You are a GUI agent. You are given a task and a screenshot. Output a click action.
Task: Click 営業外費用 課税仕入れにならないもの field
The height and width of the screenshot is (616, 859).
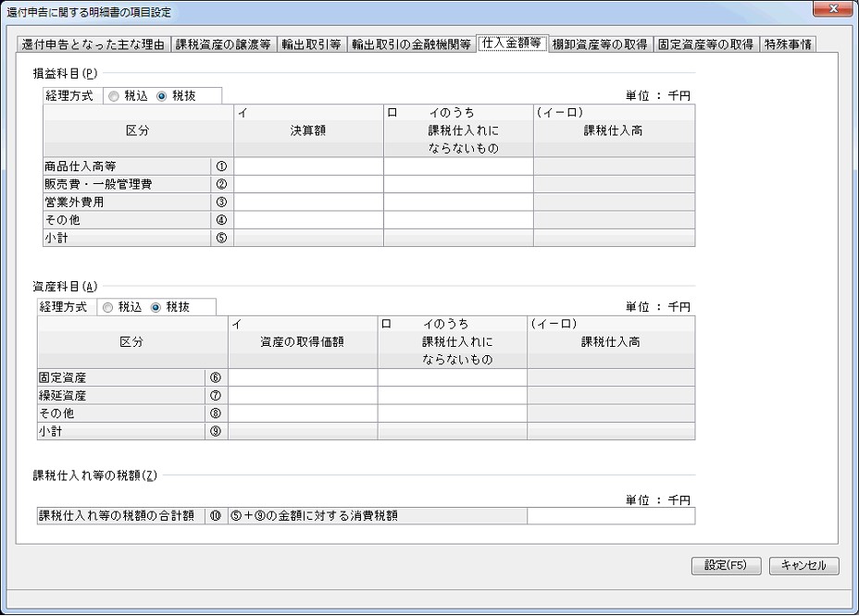click(x=458, y=202)
